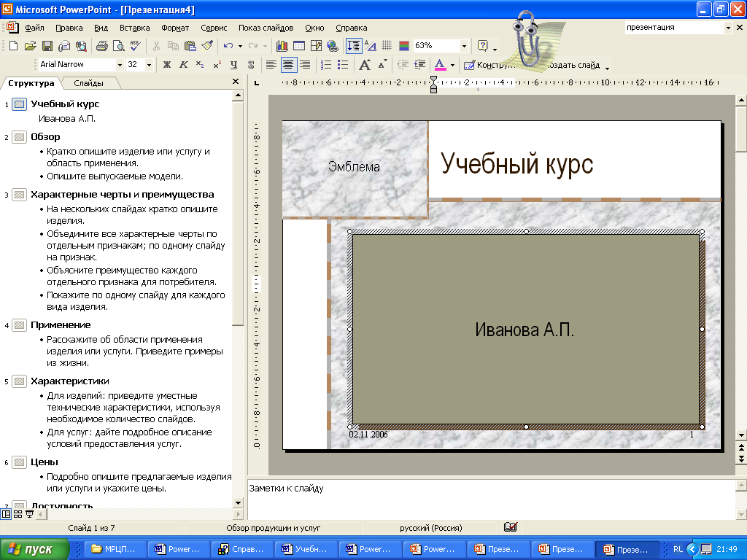This screenshot has height=560, width=747.
Task: Open font color dropdown arrow
Action: [452, 65]
